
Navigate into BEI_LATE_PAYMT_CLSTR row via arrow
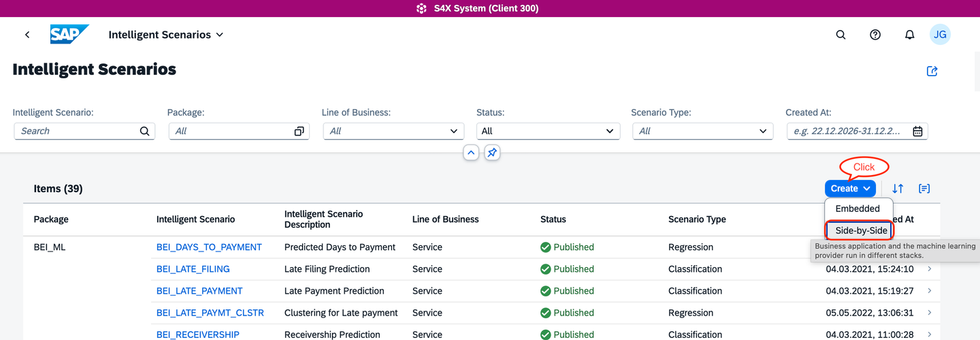[930, 313]
